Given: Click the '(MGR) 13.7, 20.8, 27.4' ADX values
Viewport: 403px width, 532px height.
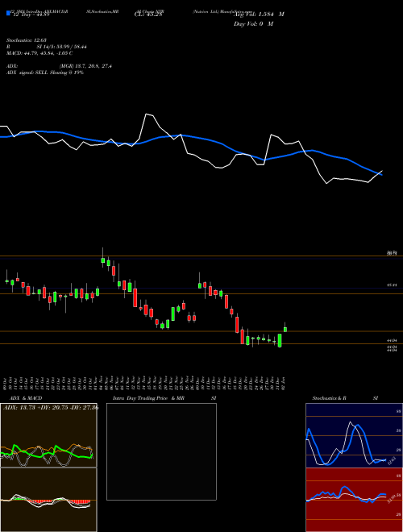Looking at the screenshot, I should 85,66.
